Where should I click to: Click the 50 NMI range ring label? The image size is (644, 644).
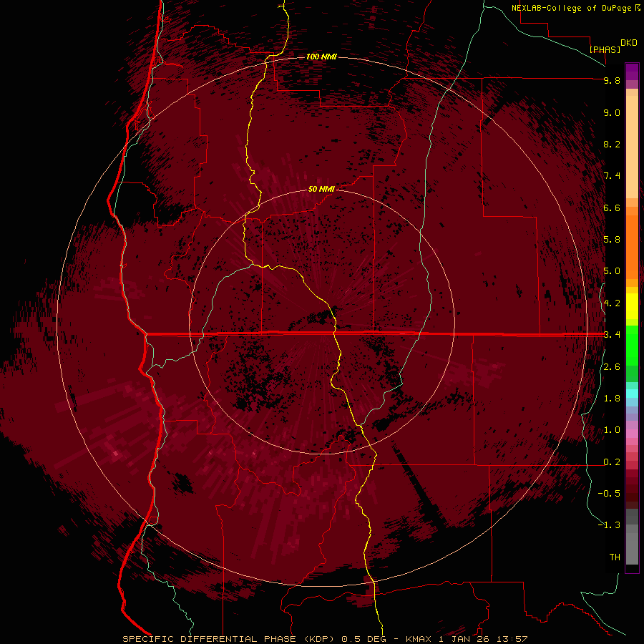[321, 189]
